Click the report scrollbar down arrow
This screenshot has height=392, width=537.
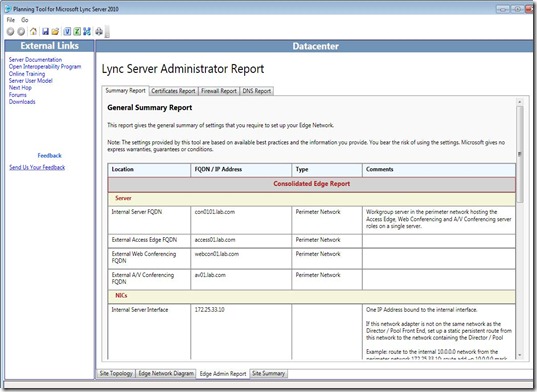click(520, 355)
